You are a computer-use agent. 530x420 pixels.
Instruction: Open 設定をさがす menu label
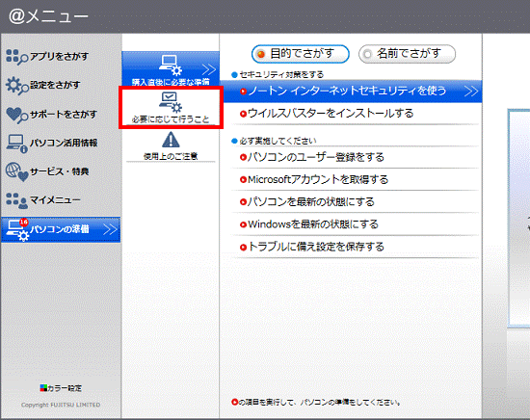(55, 85)
